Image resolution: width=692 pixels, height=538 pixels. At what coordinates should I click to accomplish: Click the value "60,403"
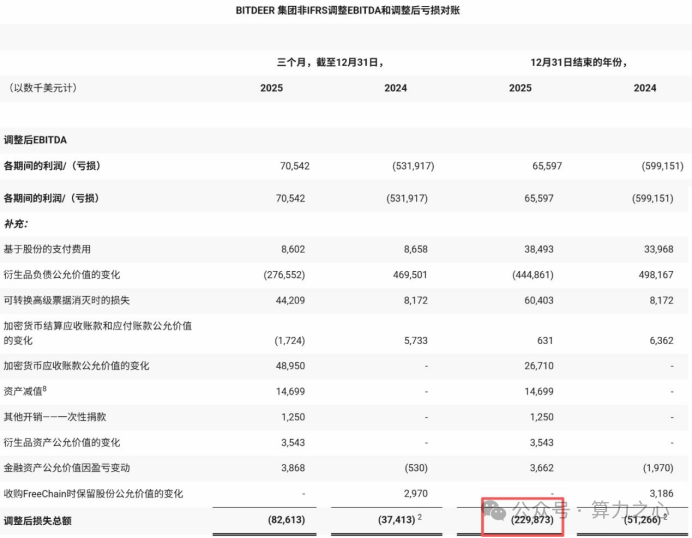(539, 301)
